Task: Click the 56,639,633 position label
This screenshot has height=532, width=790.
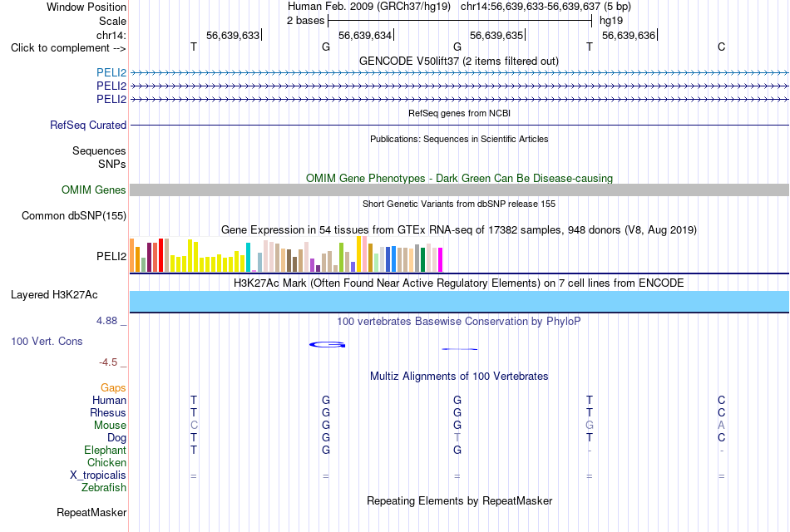Action: pos(233,35)
